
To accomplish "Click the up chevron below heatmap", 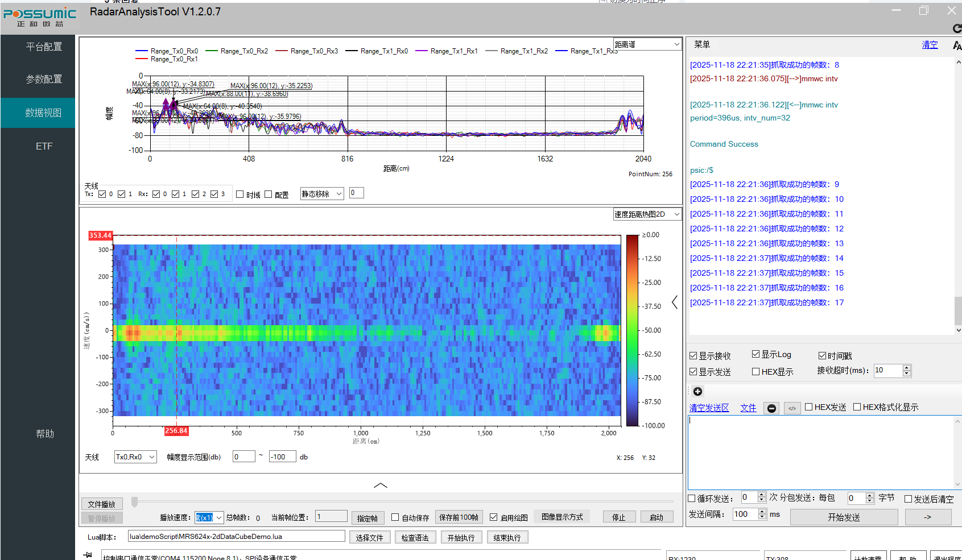I will pyautogui.click(x=381, y=485).
